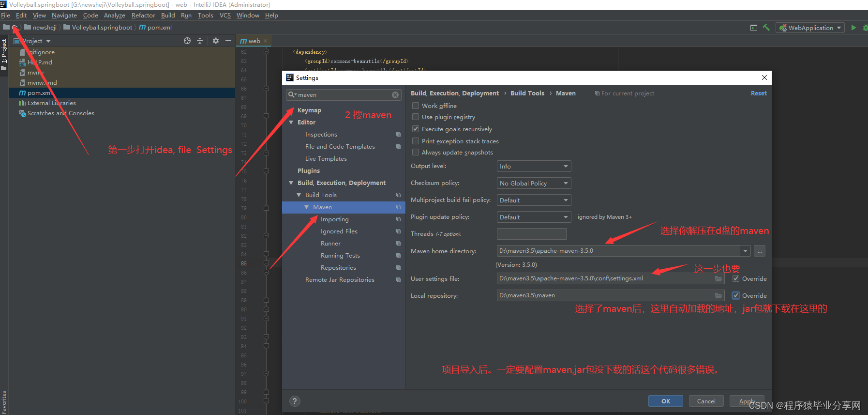The width and height of the screenshot is (868, 415).
Task: Open Maven home directory dropdown arrow
Action: point(745,251)
